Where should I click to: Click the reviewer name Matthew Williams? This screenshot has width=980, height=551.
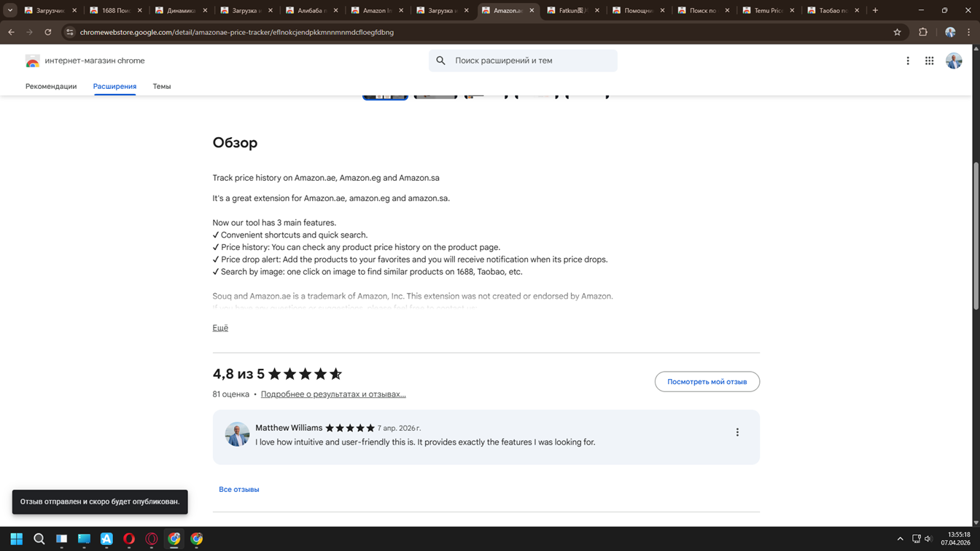(289, 428)
